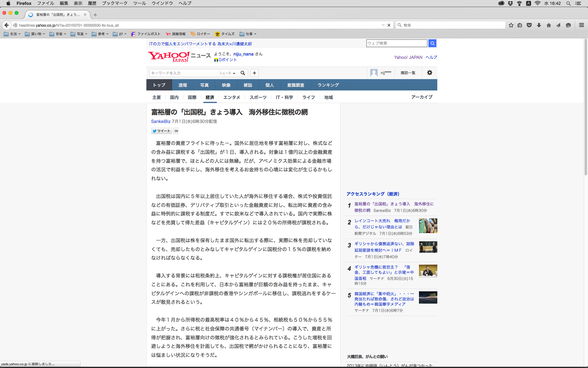
Task: Open the Firefox hamburger menu
Action: tap(581, 25)
